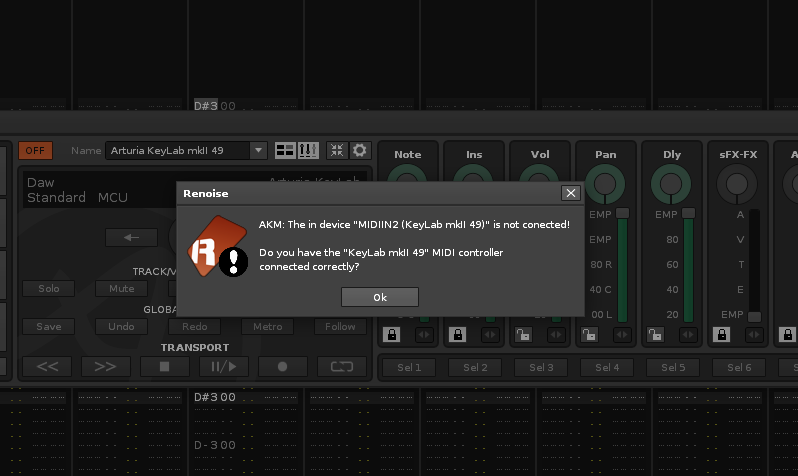This screenshot has height=476, width=798.
Task: Click the Undo button
Action: [122, 327]
